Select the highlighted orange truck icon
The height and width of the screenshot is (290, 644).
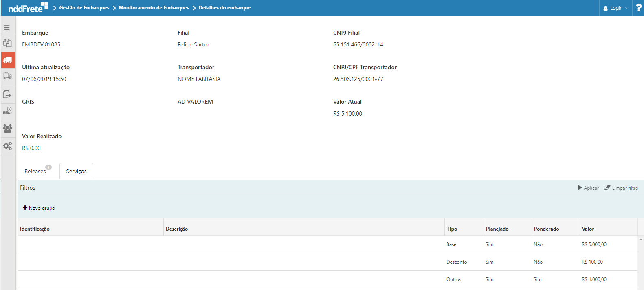[8, 60]
